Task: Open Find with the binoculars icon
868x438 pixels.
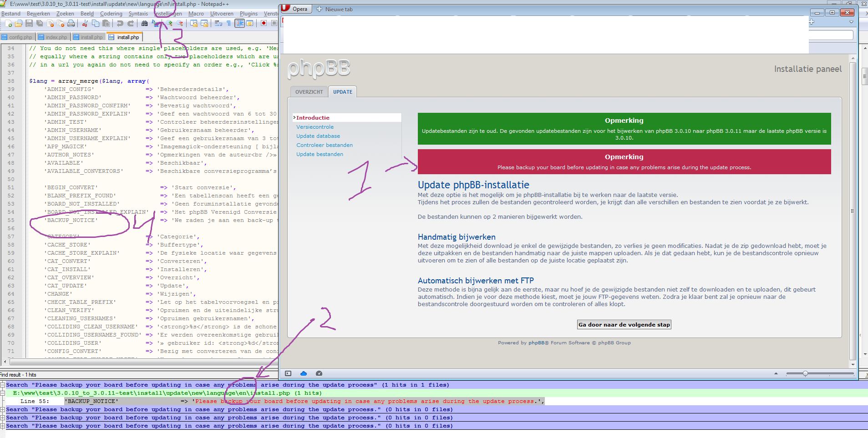Action: [x=144, y=23]
